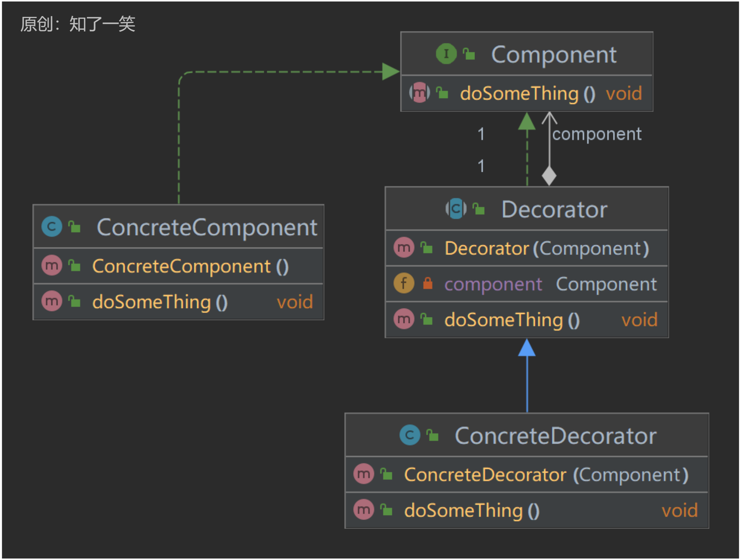Select the Decorator class title
The width and height of the screenshot is (741, 560).
pos(554,209)
